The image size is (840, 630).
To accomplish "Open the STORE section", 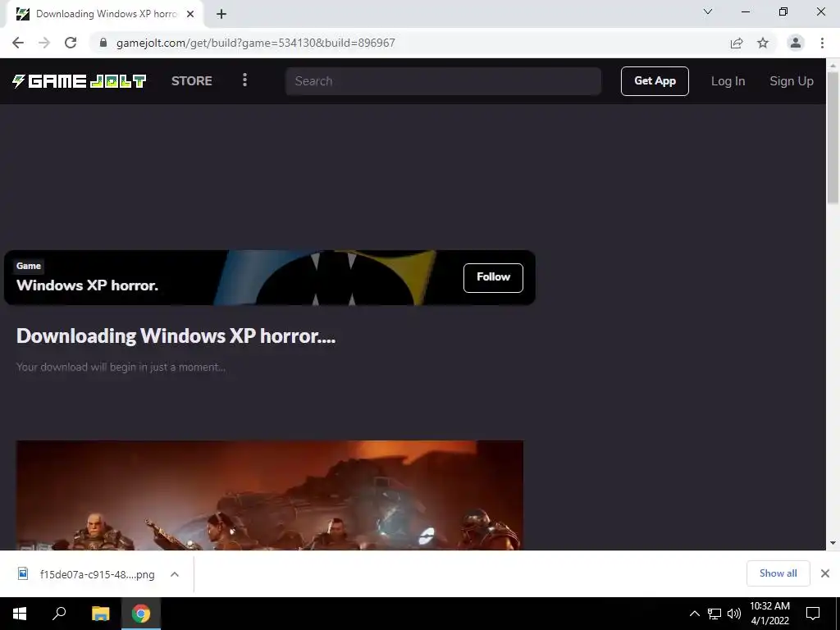I will (192, 81).
